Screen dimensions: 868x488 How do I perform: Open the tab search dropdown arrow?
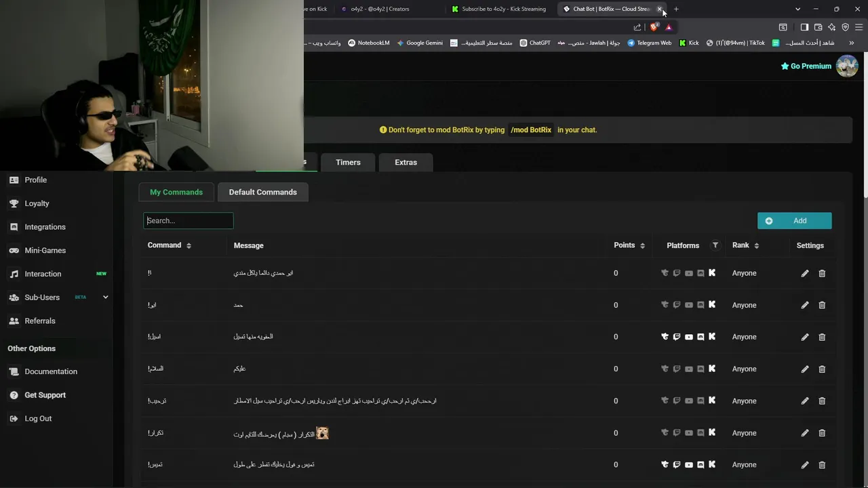pyautogui.click(x=797, y=9)
